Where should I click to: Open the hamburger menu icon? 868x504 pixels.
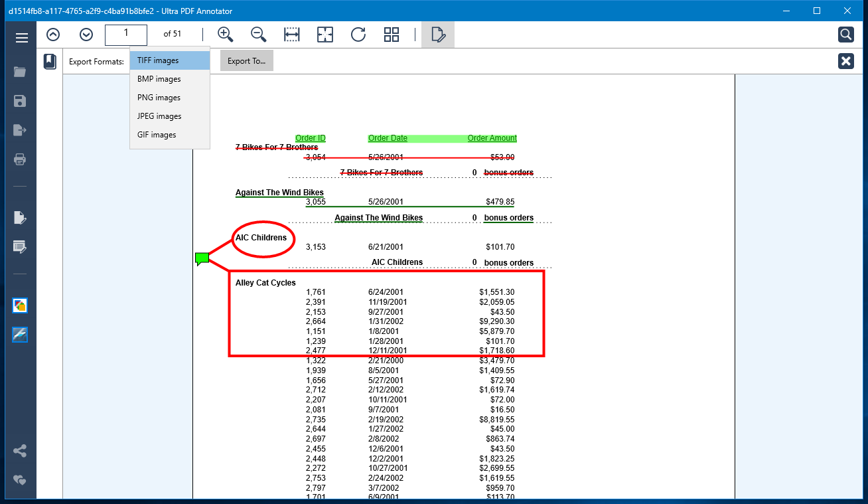22,38
